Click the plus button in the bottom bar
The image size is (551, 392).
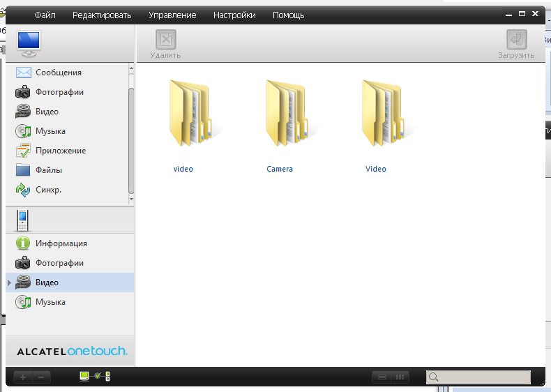(23, 377)
